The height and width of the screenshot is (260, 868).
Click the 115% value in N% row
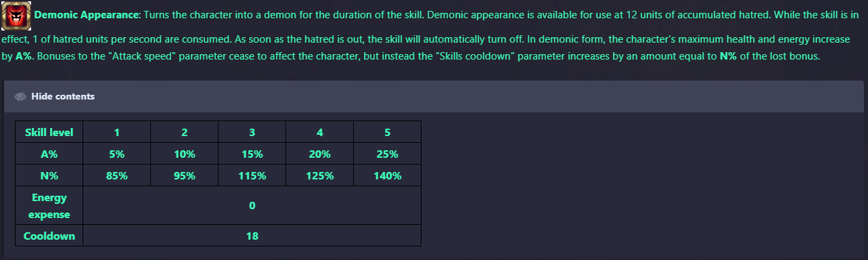click(252, 175)
